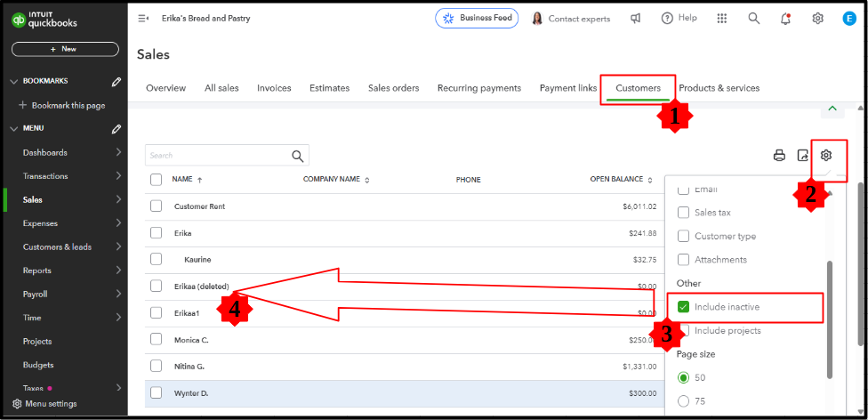Open the user profile avatar E

[x=849, y=19]
